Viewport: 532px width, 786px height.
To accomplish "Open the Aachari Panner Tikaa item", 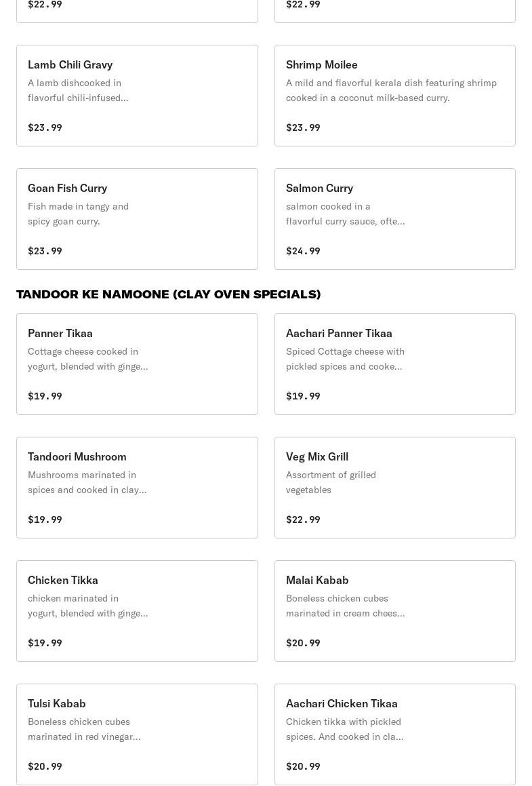I will click(x=394, y=364).
